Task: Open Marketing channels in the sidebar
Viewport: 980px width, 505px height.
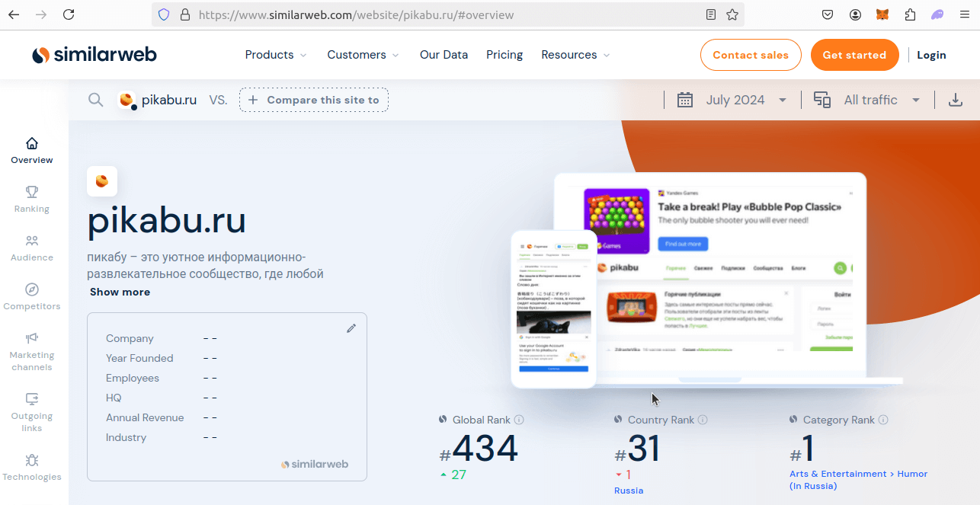Action: (32, 352)
